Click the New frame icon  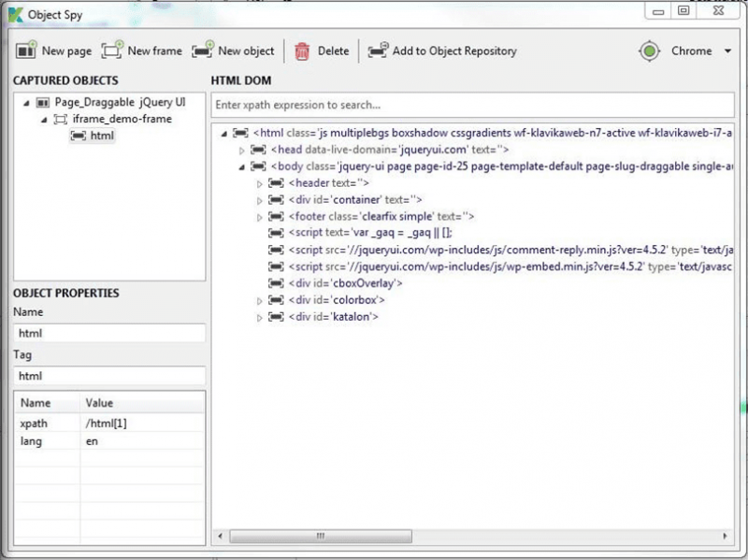tap(112, 50)
